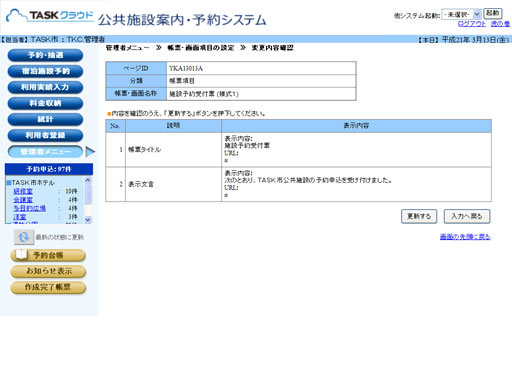The width and height of the screenshot is (512, 384).
Task: Click the 管理者メニュー breadcrumb
Action: (x=128, y=48)
